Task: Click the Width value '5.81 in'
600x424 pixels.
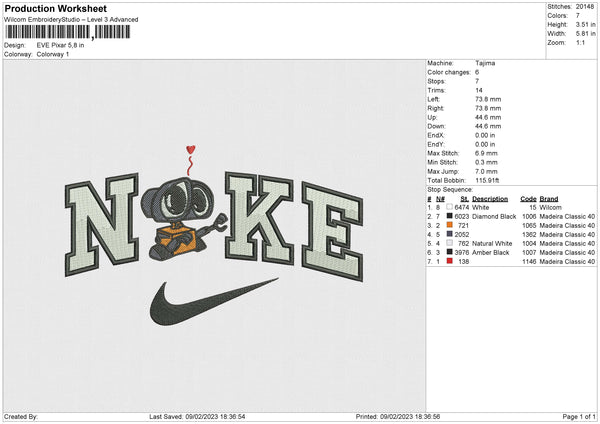Action: (585, 34)
